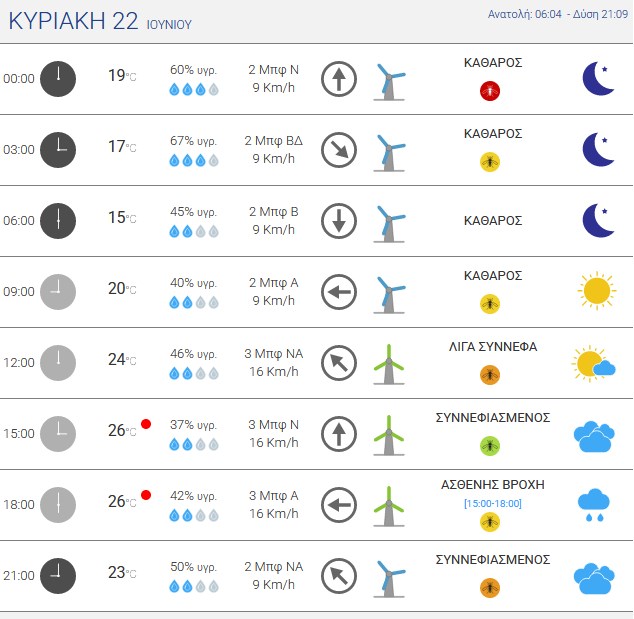Click the partly cloudy icon at 12:00

[x=594, y=363]
